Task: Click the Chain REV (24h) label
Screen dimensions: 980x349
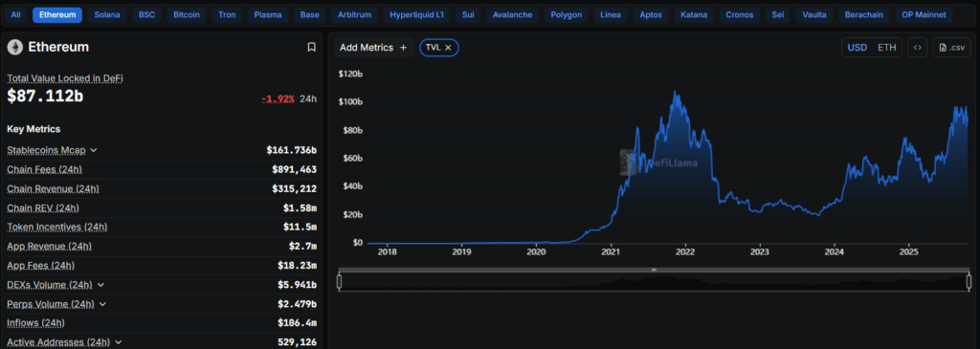Action: pyautogui.click(x=43, y=207)
